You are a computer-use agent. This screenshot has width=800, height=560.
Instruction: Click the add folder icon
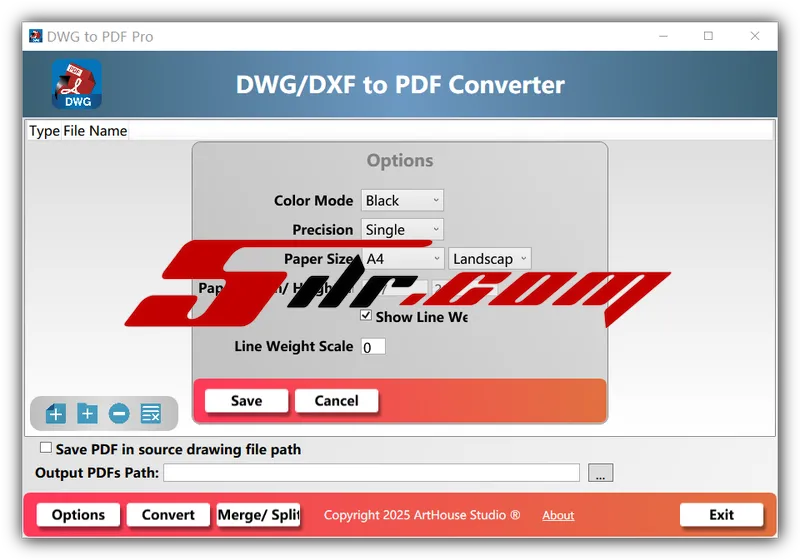[x=87, y=413]
